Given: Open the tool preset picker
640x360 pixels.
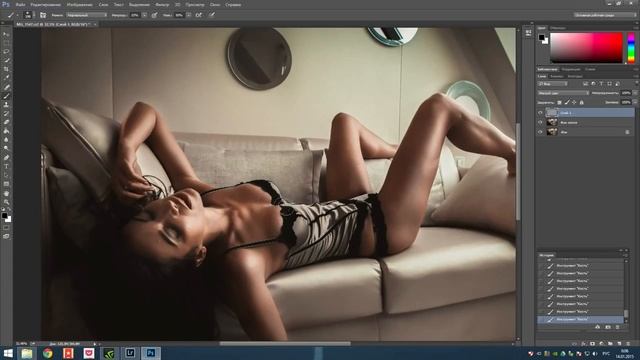Looking at the screenshot, I should (12, 15).
